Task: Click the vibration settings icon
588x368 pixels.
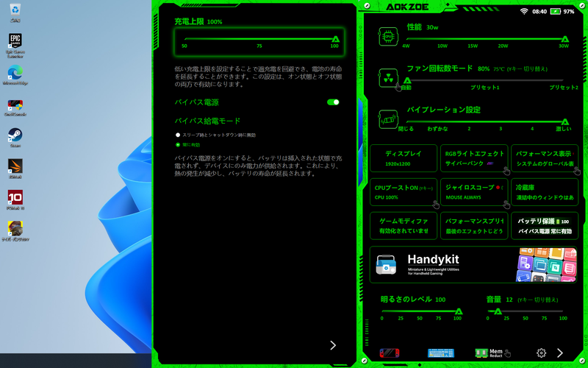Action: click(x=388, y=119)
